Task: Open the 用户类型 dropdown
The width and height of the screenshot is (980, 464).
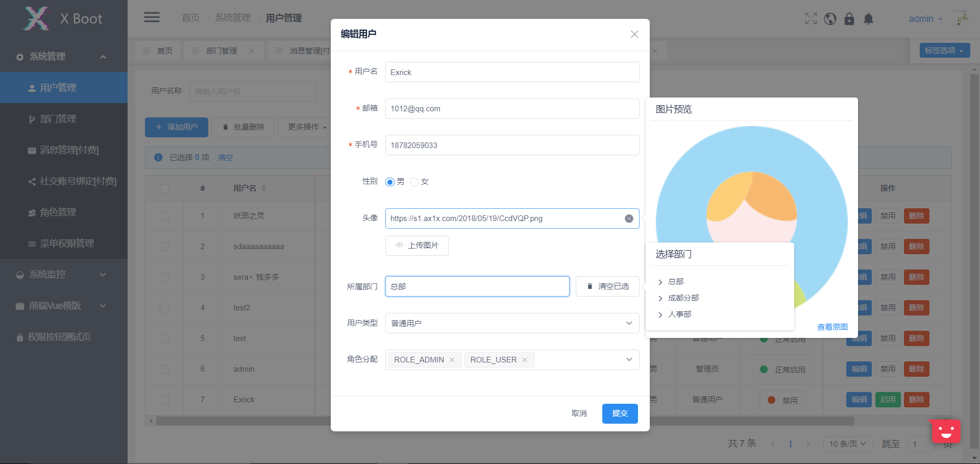Action: (x=511, y=323)
